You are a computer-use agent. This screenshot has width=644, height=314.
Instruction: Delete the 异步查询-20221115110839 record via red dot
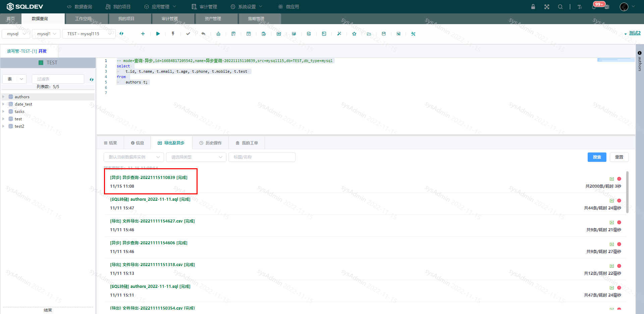(x=619, y=179)
